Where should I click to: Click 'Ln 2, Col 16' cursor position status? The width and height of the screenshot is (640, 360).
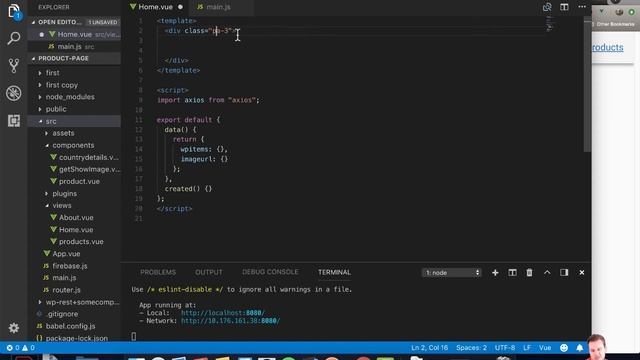[x=429, y=348]
